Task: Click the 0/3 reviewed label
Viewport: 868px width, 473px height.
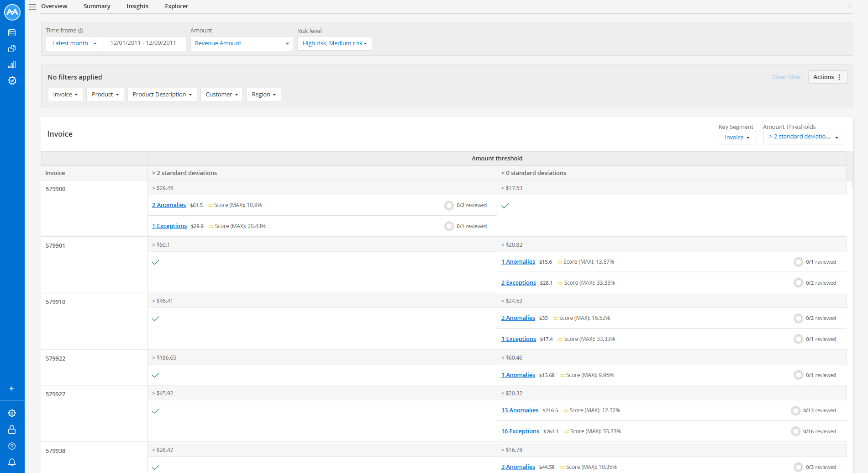Action: pyautogui.click(x=821, y=467)
